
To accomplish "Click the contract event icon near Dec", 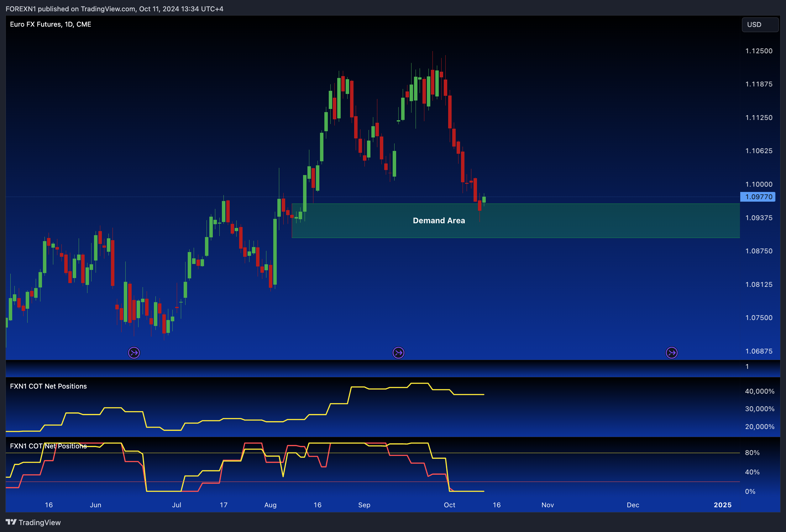I will [x=672, y=353].
